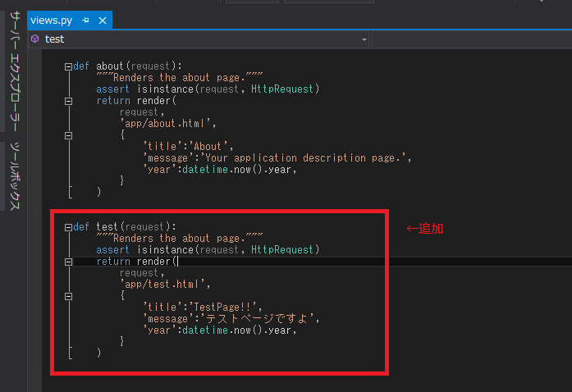This screenshot has width=572, height=392.
Task: Click assert keyword in test function
Action: click(x=112, y=250)
